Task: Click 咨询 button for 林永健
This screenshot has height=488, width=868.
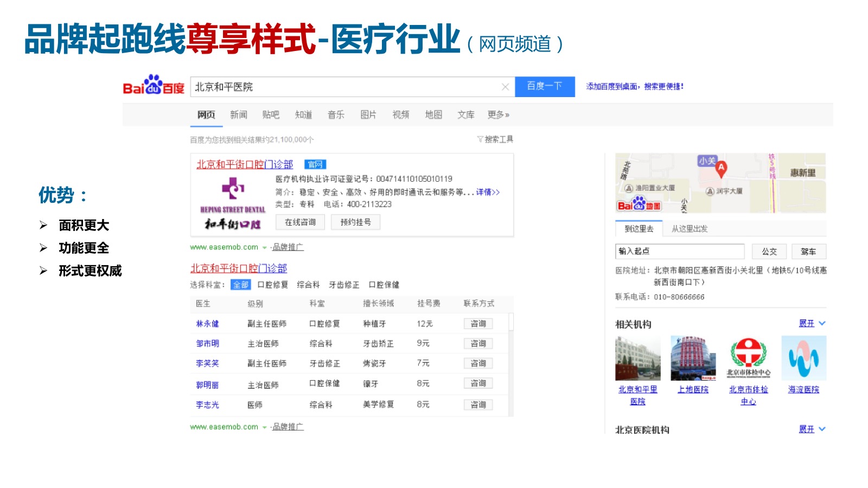Action: 478,324
